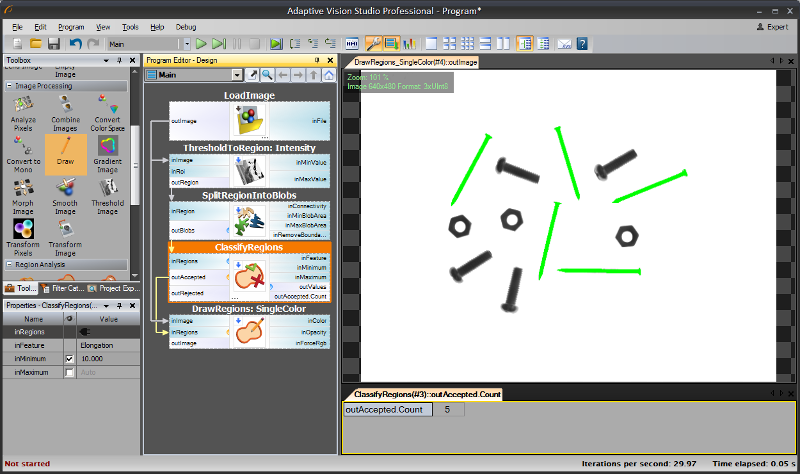
Task: Click the magnifier icon in Program Editor
Action: [x=267, y=75]
